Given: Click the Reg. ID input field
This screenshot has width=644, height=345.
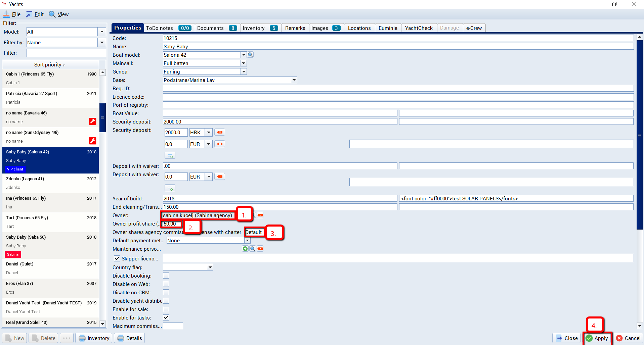Looking at the screenshot, I should (398, 88).
